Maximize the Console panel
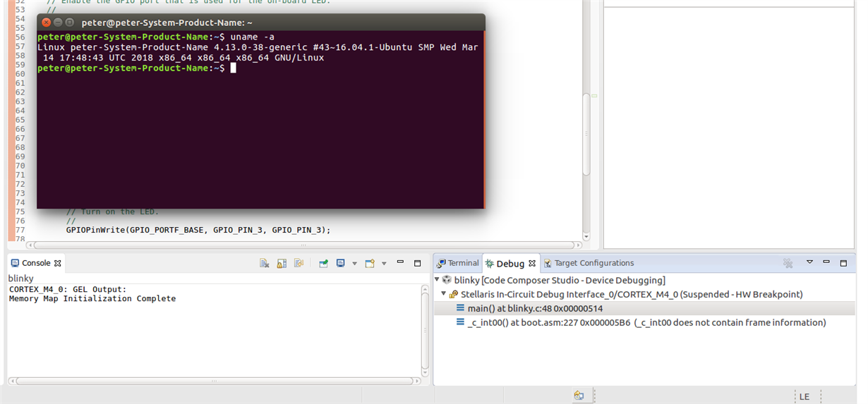The image size is (868, 404). 417,263
